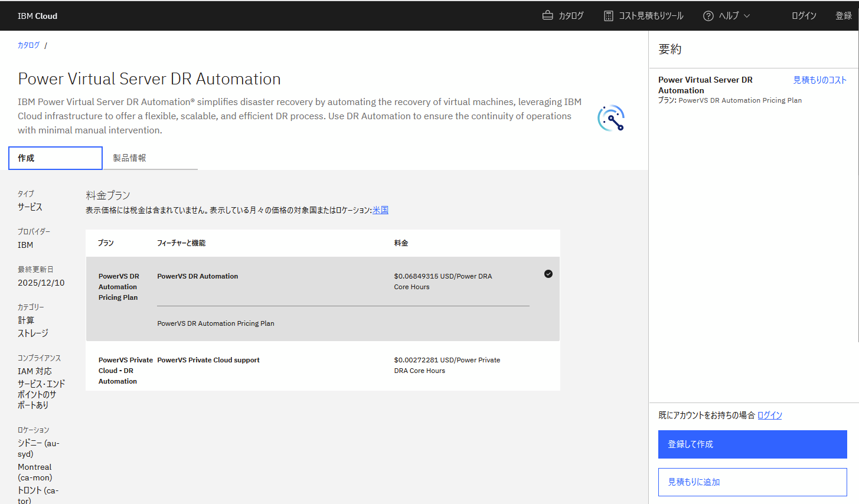Click the サービス type value
This screenshot has height=504, width=859.
pos(30,207)
